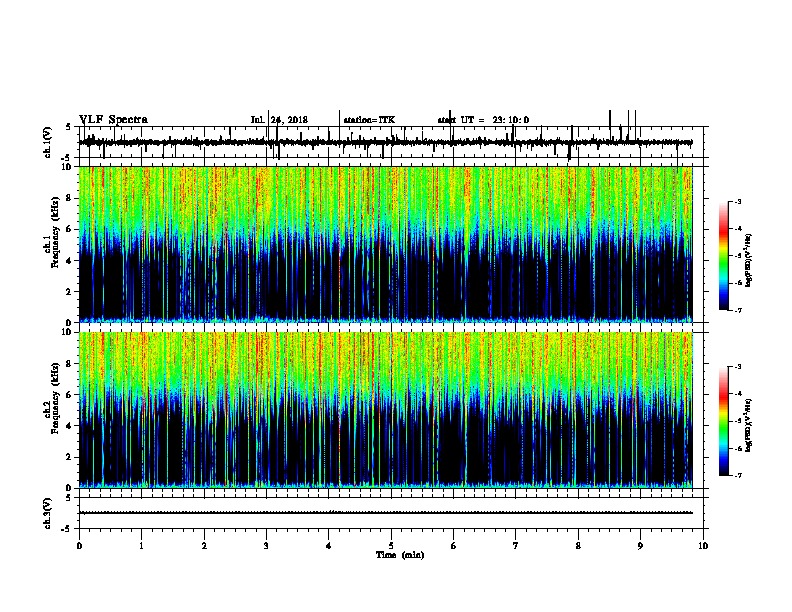Click the "ch.1(V)" waveform axis label
Image resolution: width=792 pixels, height=612 pixels.
tap(48, 142)
